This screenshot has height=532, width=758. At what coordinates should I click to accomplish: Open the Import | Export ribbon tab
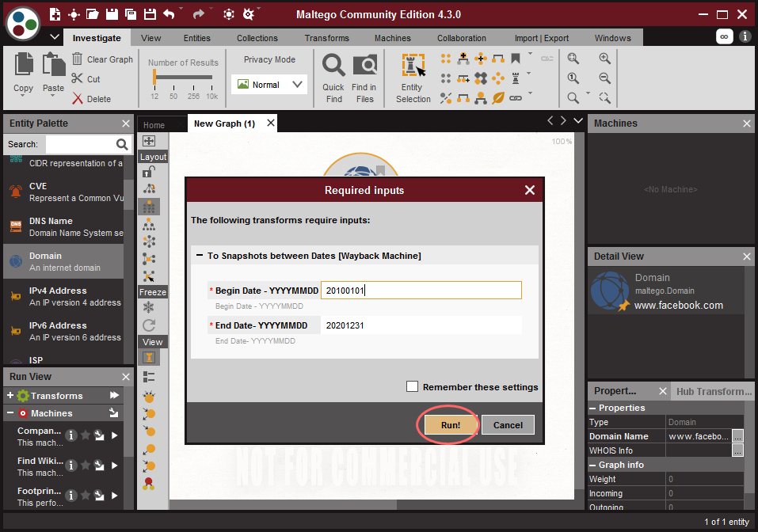point(542,38)
